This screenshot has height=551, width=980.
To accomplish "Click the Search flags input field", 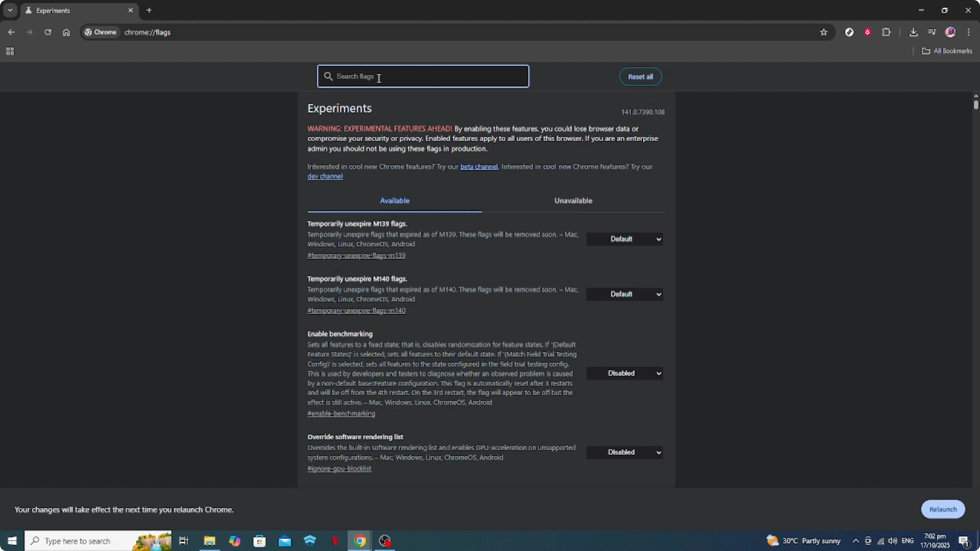I will click(423, 76).
